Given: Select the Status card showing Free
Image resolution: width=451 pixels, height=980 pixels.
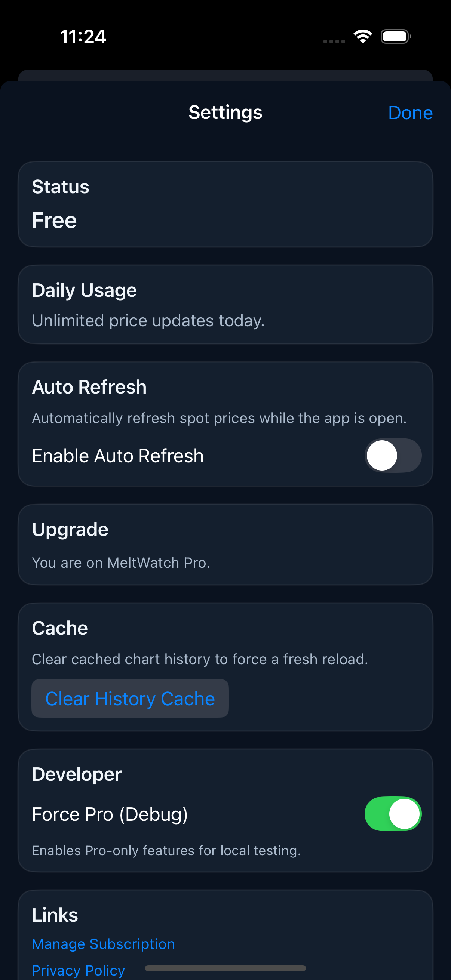Looking at the screenshot, I should point(225,204).
